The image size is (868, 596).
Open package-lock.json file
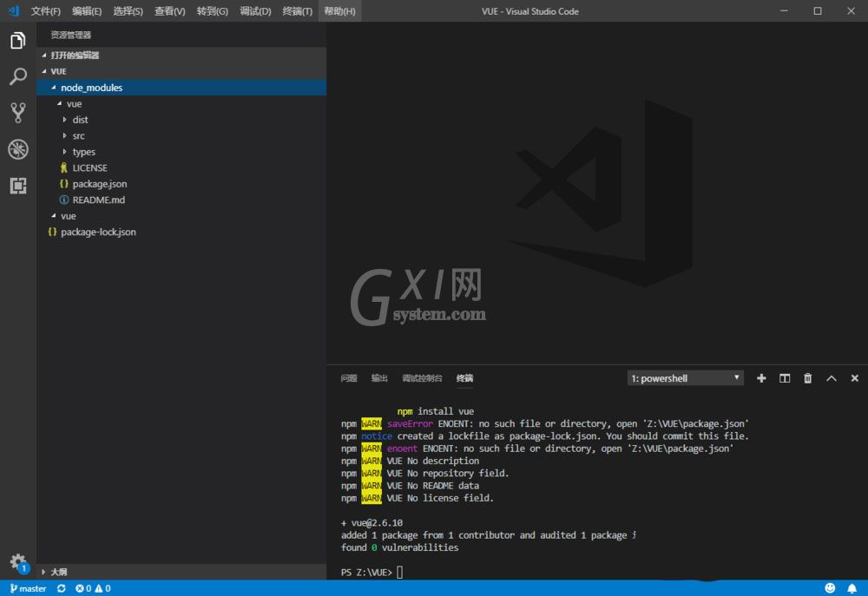(181, 232)
